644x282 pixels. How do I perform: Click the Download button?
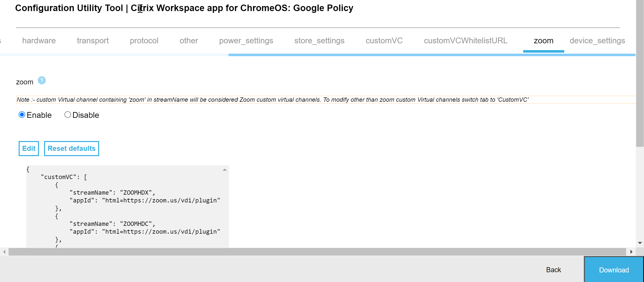click(614, 270)
